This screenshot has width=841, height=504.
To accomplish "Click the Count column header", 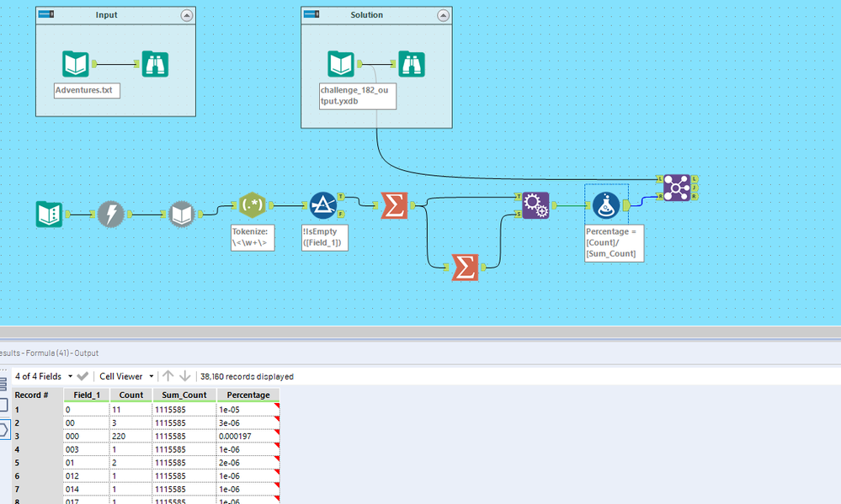I will tap(130, 395).
